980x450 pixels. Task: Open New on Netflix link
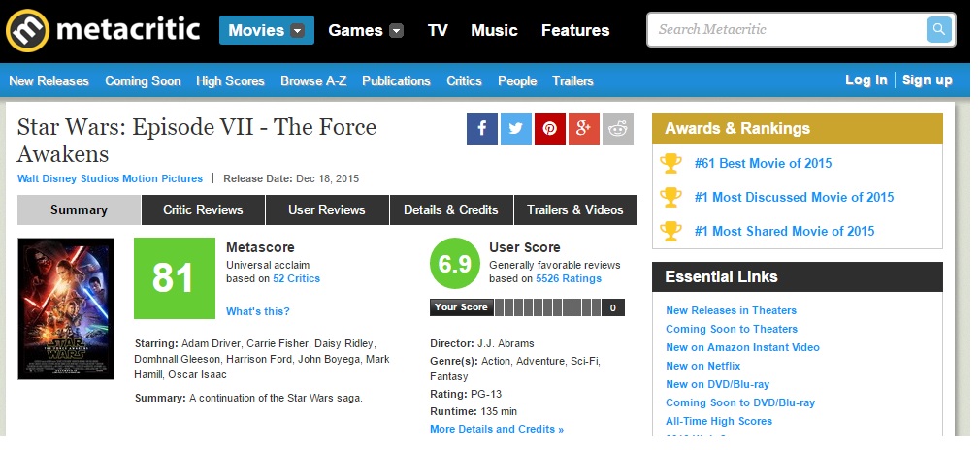tap(703, 366)
